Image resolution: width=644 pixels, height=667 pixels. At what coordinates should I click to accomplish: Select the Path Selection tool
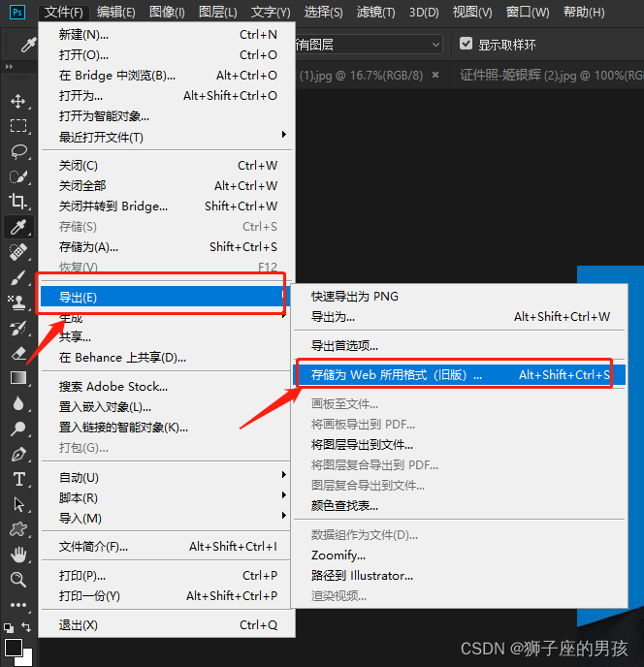[x=18, y=504]
